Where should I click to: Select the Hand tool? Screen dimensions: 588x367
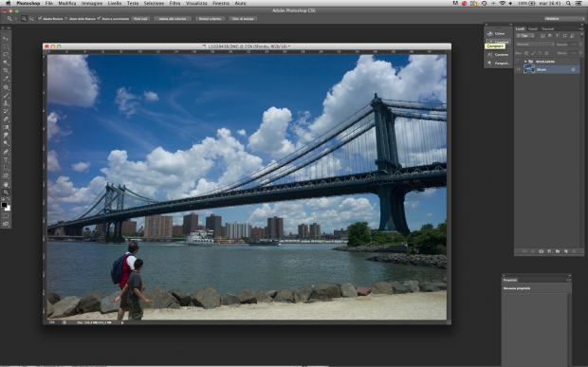(x=6, y=184)
